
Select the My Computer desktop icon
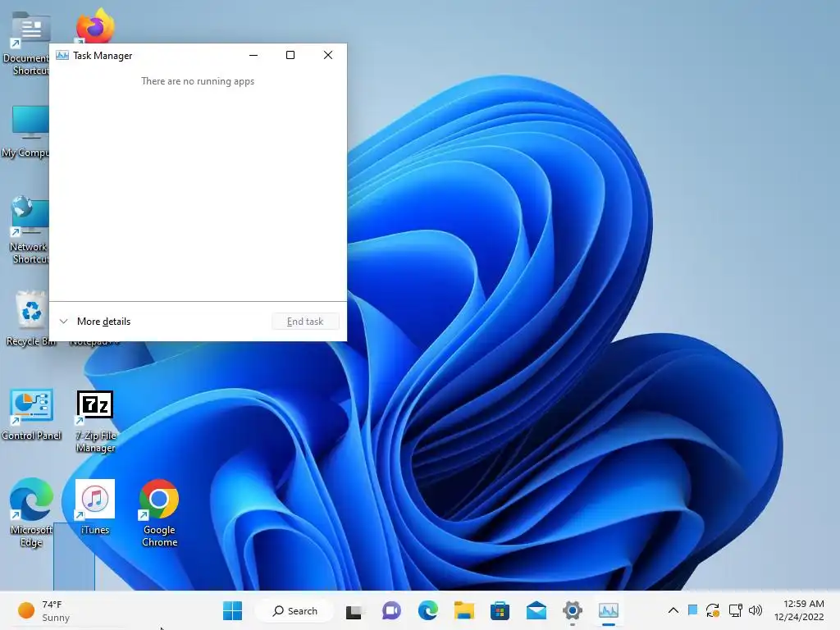pos(25,132)
